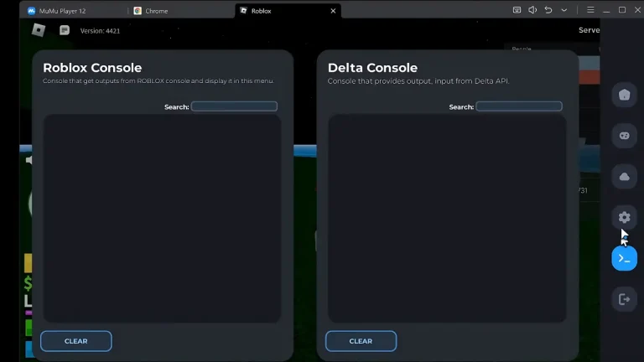Clear the Delta Console output
This screenshot has width=644, height=362.
point(361,341)
